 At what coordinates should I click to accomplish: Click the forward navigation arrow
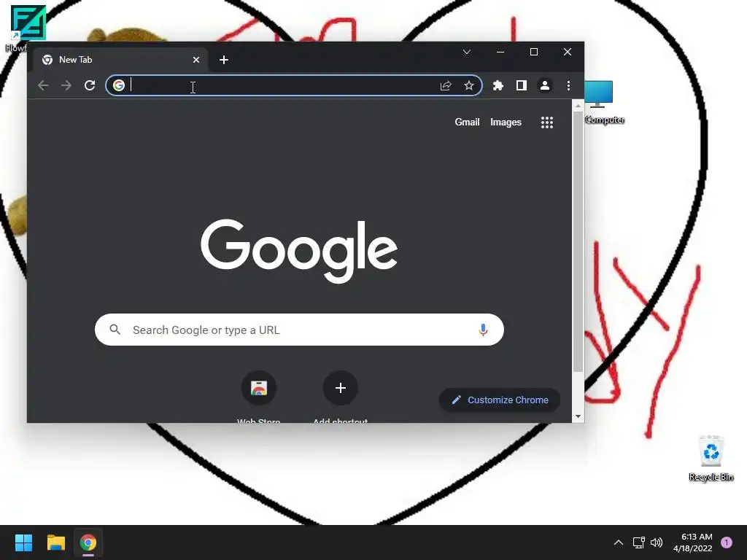pyautogui.click(x=66, y=85)
